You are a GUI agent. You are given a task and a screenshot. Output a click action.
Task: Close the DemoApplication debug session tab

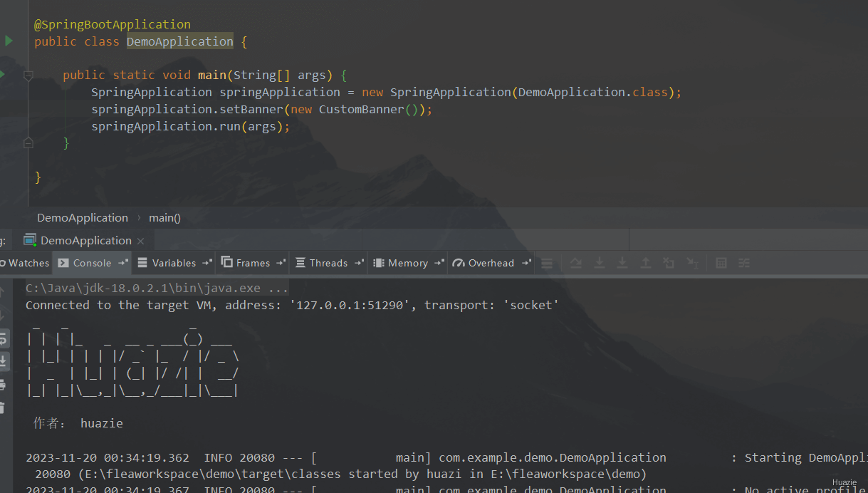[140, 241]
